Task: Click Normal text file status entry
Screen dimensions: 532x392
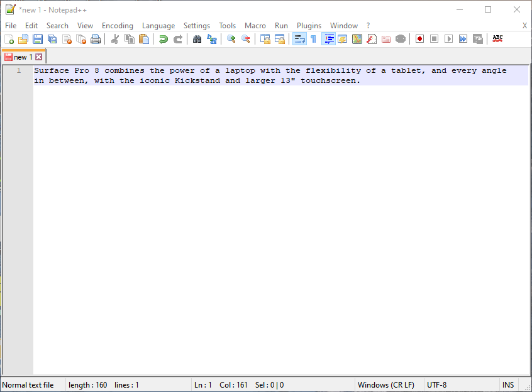Action: pyautogui.click(x=28, y=385)
